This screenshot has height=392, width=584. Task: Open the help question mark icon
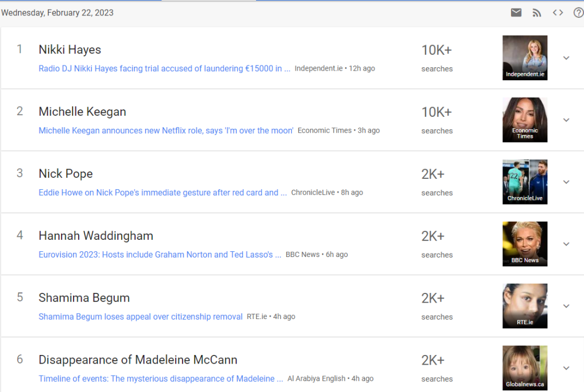(578, 13)
